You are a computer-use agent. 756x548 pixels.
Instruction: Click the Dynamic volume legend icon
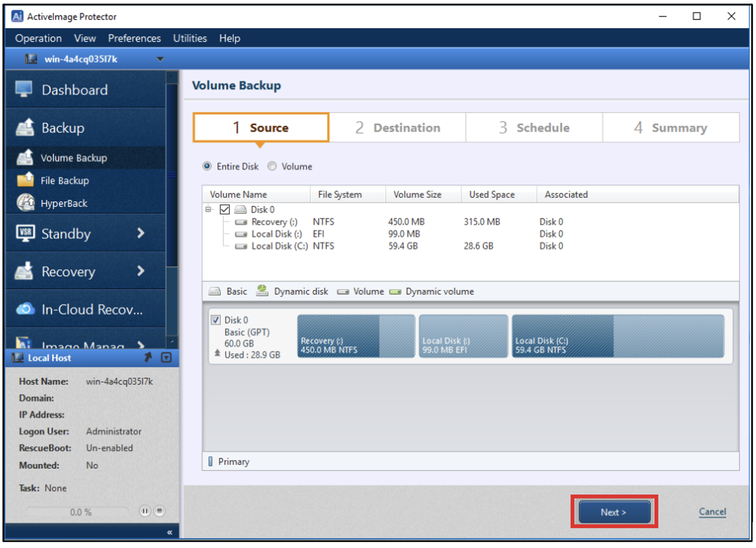tap(395, 292)
